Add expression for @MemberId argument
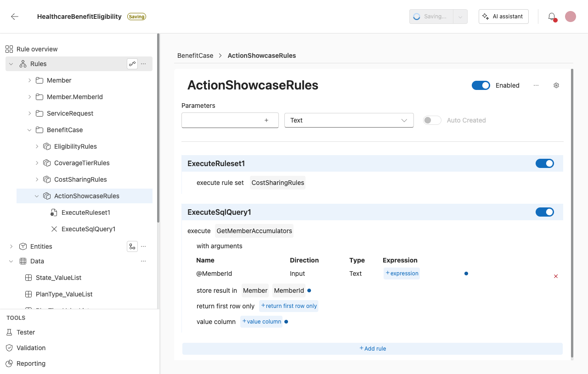 click(402, 274)
